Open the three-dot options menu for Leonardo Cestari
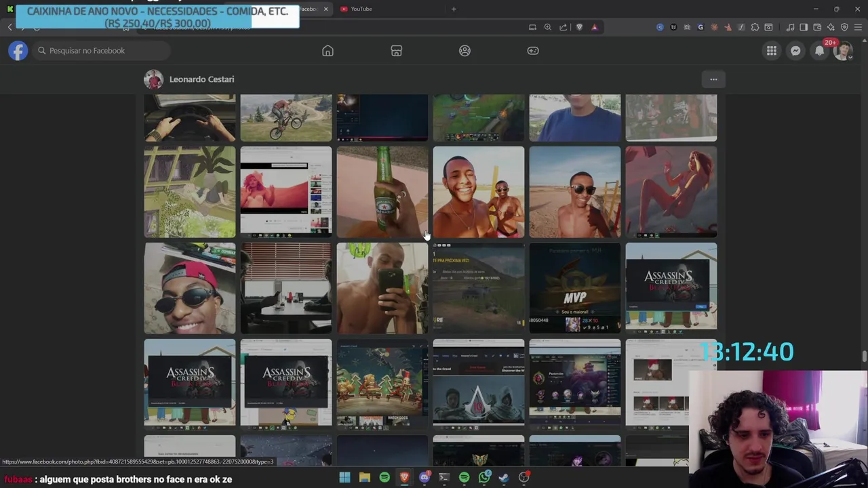This screenshot has height=488, width=868. tap(713, 79)
